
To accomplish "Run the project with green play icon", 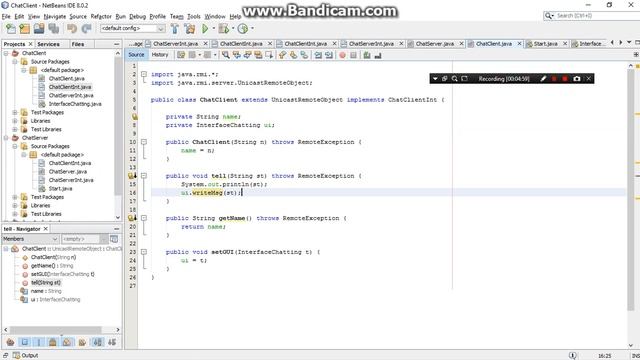I will (205, 29).
